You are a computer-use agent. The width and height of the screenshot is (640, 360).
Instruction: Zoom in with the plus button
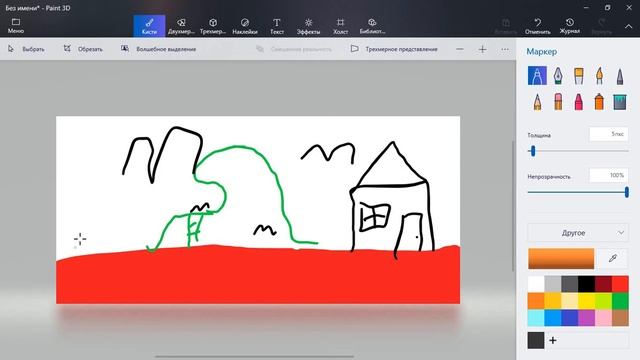[482, 49]
